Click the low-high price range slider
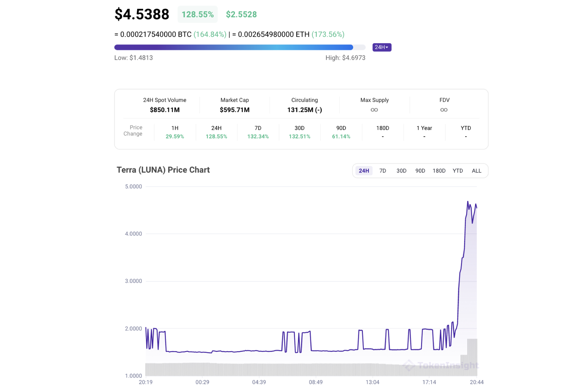The height and width of the screenshot is (392, 588). [239, 47]
